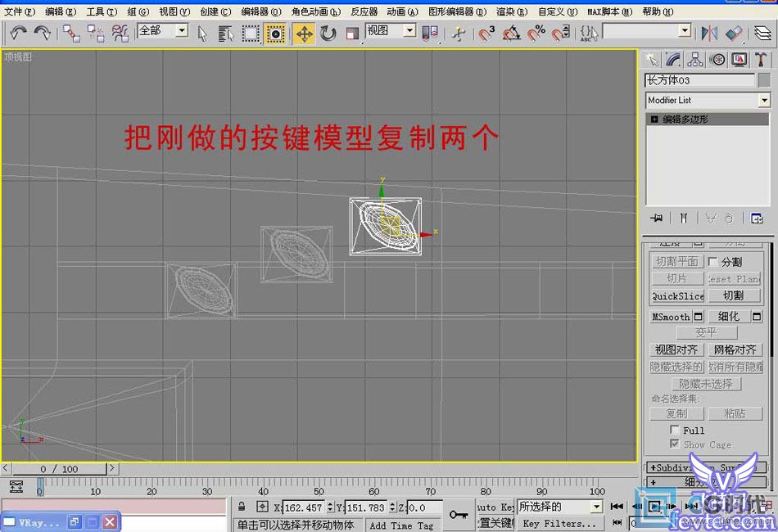Image resolution: width=778 pixels, height=532 pixels.
Task: Switch to the Hierarchy panel tab
Action: point(695,60)
